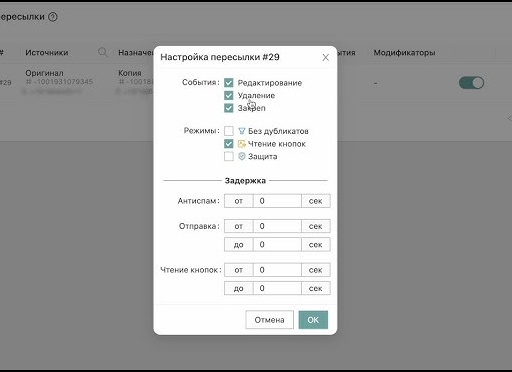
Task: Confirm settings with the OK button
Action: (313, 320)
